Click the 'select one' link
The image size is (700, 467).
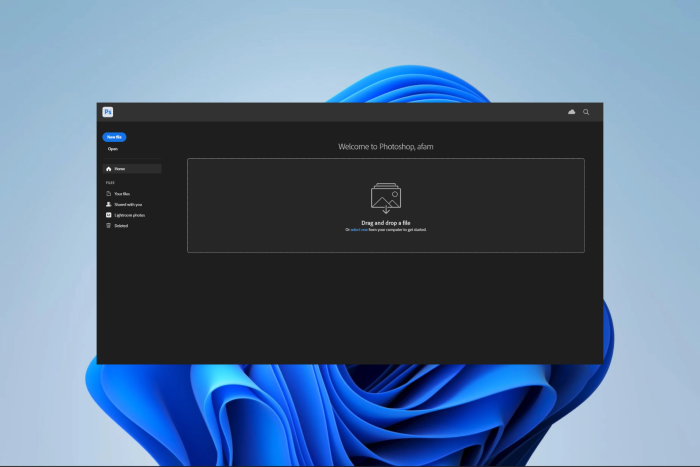pyautogui.click(x=359, y=230)
